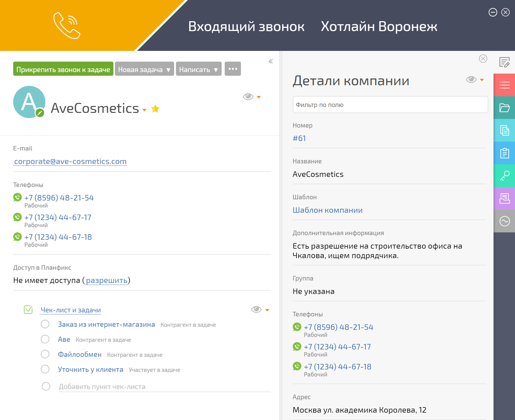Click number +7 (1234) 44-67-18 in left panel
Screen dimensions: 515x420
tap(58, 237)
